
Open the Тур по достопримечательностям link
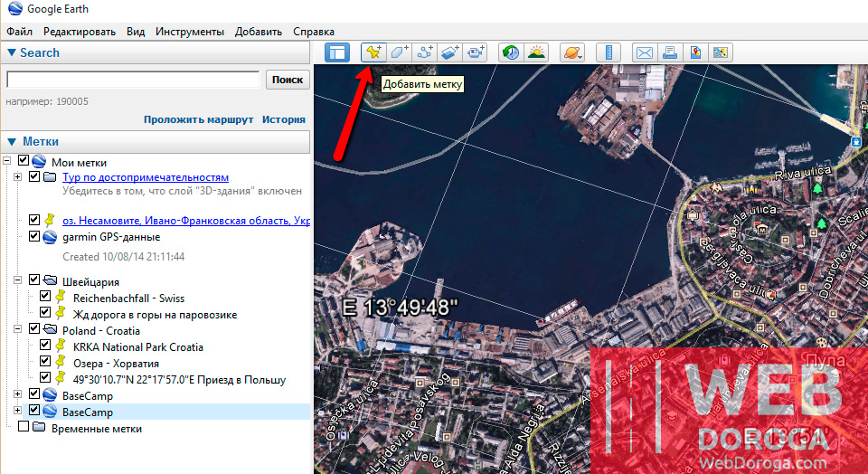146,177
